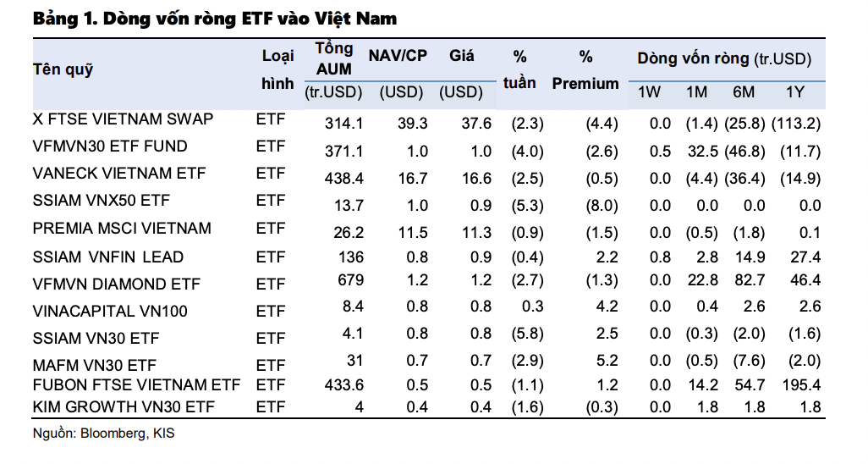Viewport: 868px width, 464px height.
Task: Select the VANECK VIETNAM ETF fund name
Action: coord(119,174)
